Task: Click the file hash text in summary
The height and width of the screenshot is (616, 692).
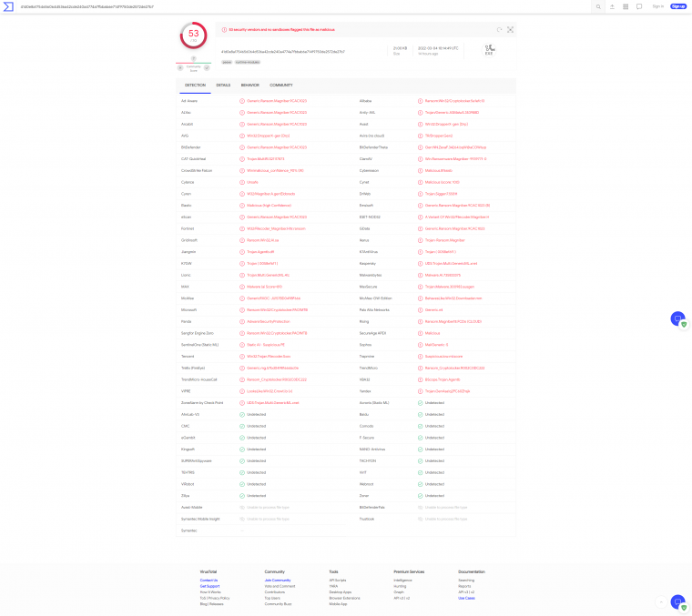Action: tap(283, 52)
